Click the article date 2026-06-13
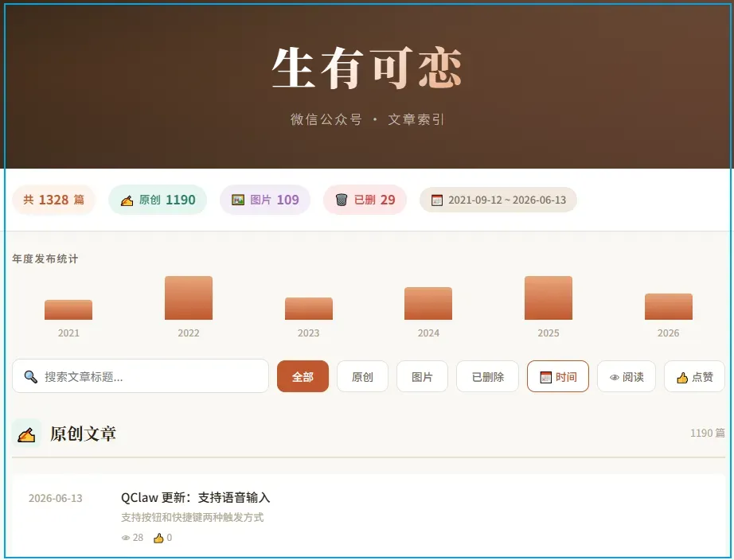The image size is (734, 560). [x=55, y=498]
